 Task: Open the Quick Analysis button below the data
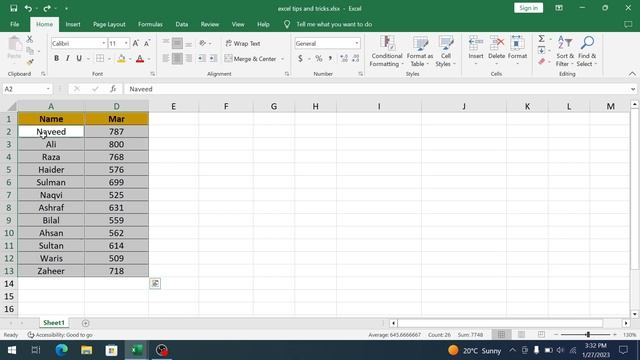(155, 283)
